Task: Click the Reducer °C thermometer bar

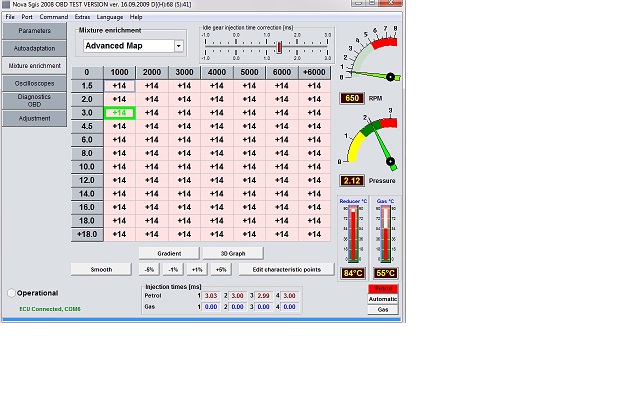Action: [x=353, y=234]
